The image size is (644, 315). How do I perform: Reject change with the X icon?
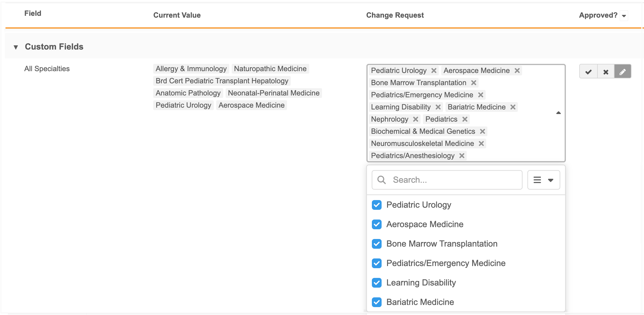[606, 71]
